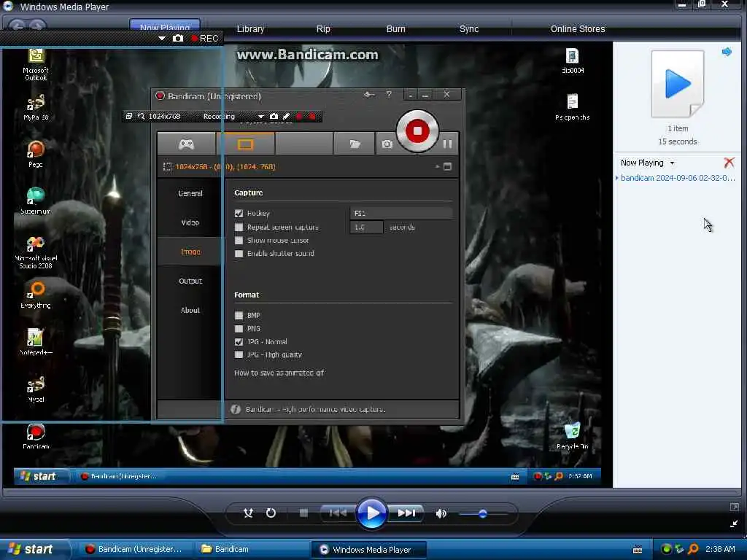Select the BMP format checkbox
Viewport: 747px width, 560px height.
239,315
